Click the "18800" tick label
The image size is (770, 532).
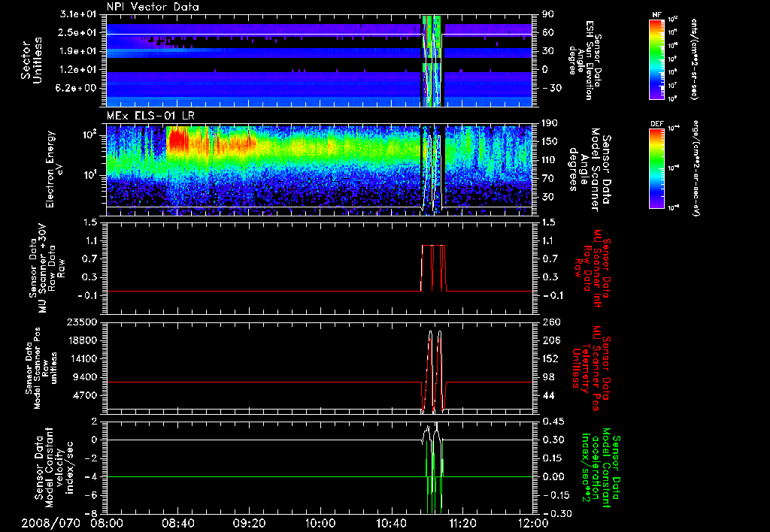pos(83,340)
